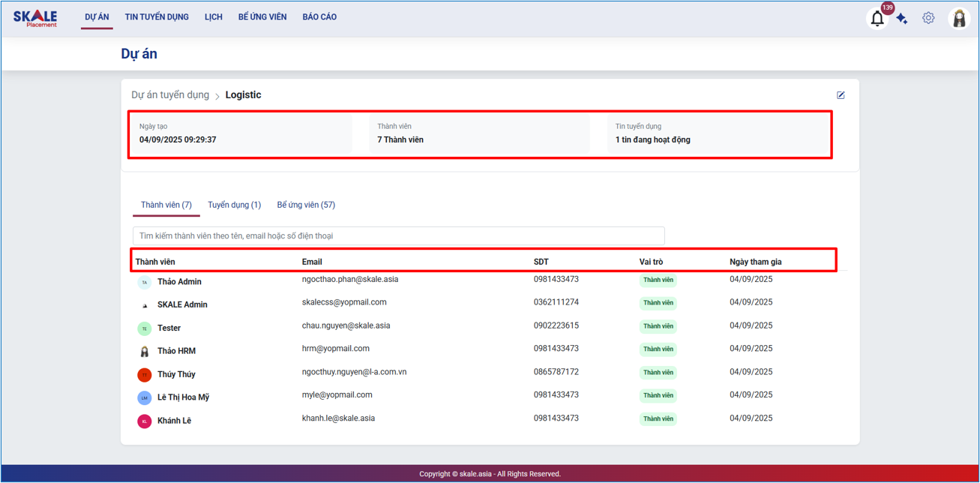Image resolution: width=980 pixels, height=483 pixels.
Task: Select the Thành viên (7) tab
Action: 166,205
